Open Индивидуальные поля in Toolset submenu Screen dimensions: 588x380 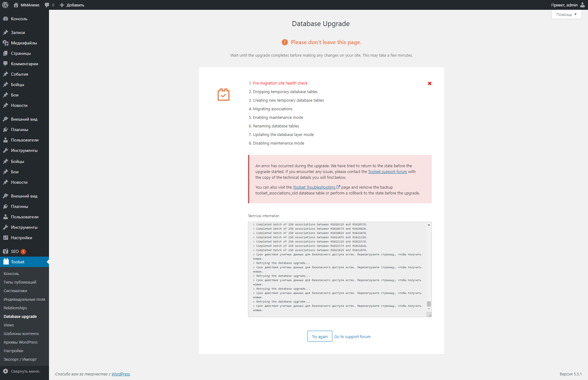point(24,299)
